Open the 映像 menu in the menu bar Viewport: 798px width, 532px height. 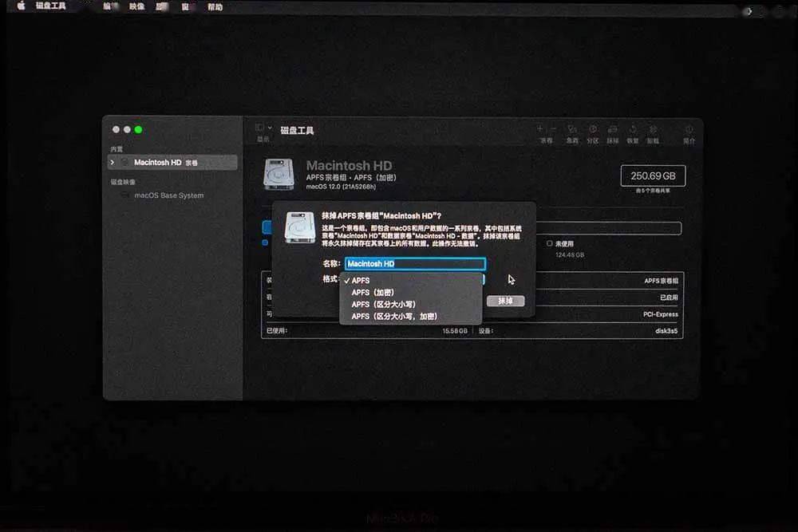point(136,6)
